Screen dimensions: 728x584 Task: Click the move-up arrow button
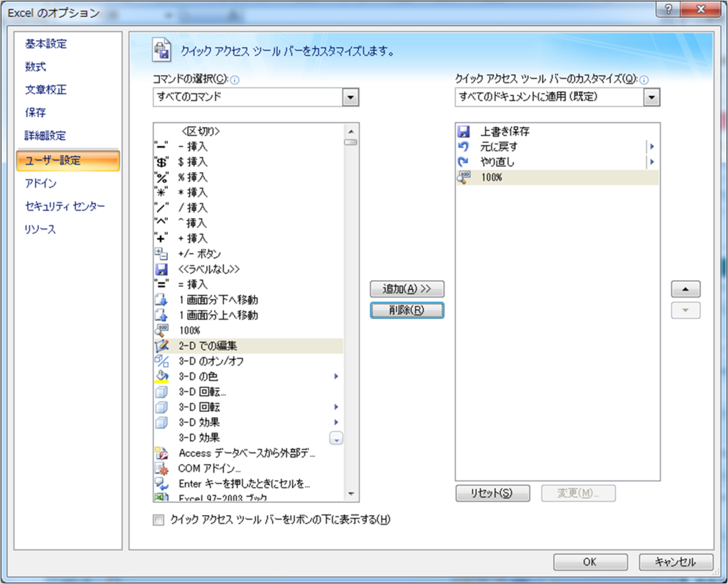point(686,289)
